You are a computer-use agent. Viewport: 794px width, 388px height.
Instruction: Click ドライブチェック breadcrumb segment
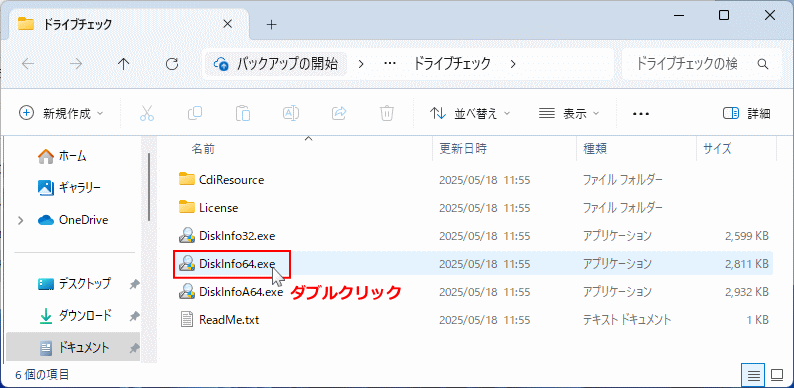tap(452, 64)
